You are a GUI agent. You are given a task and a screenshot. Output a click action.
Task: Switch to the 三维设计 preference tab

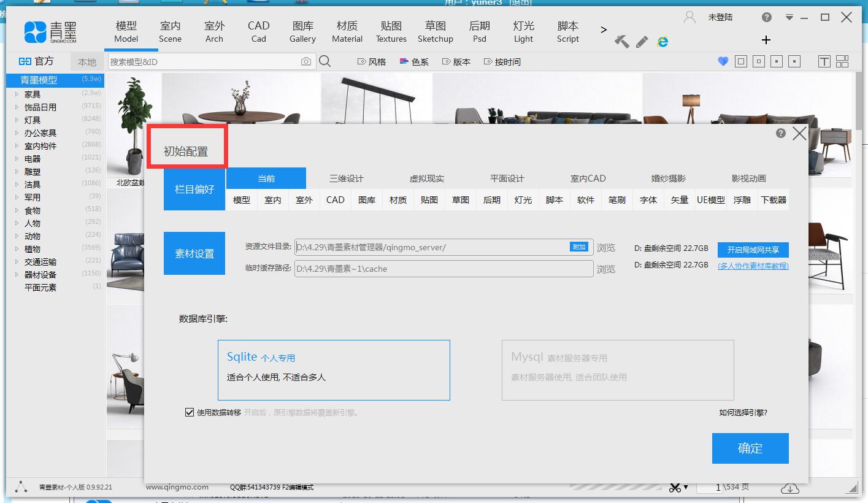click(346, 179)
